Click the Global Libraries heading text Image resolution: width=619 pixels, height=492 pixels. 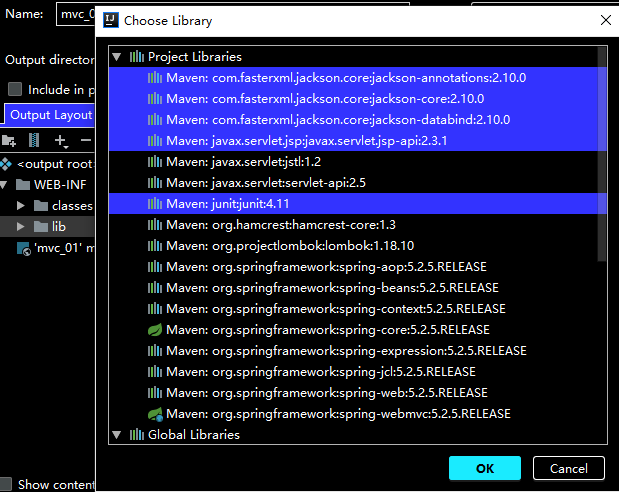coord(194,435)
